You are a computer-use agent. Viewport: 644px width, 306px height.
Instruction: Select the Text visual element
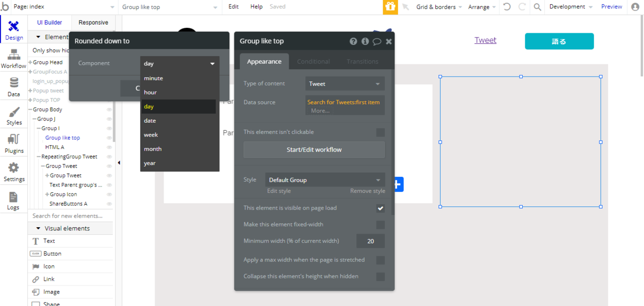(x=70, y=241)
